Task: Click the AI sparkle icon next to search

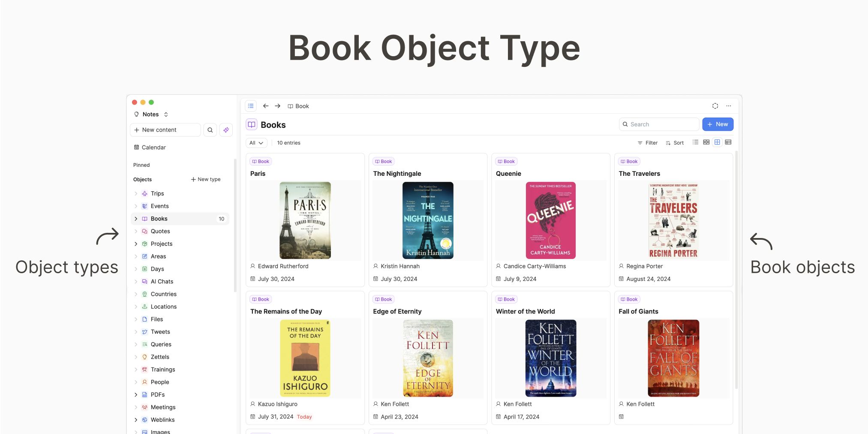Action: click(226, 130)
